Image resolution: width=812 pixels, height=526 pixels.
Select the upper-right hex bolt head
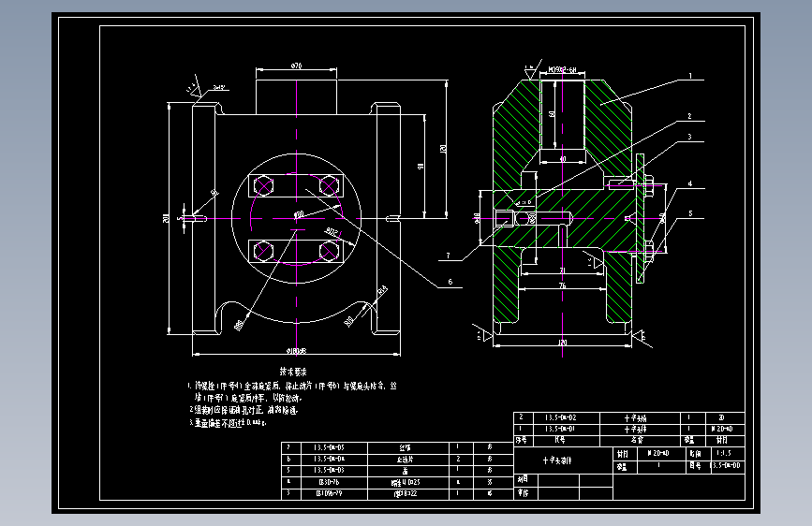(330, 185)
